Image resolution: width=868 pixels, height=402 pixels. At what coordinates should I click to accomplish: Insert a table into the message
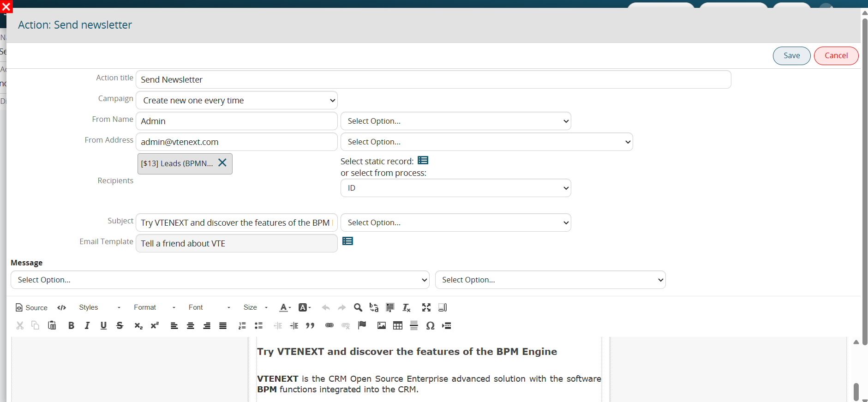(398, 325)
